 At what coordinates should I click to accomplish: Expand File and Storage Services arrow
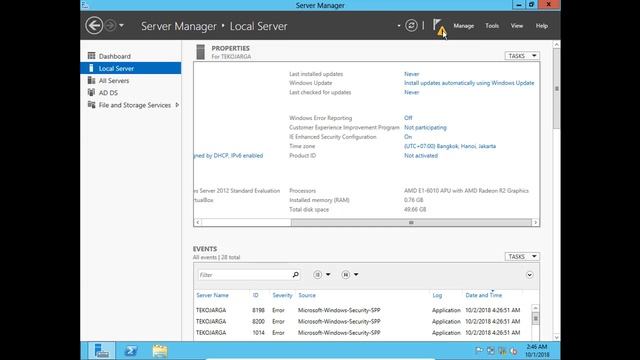(177, 105)
